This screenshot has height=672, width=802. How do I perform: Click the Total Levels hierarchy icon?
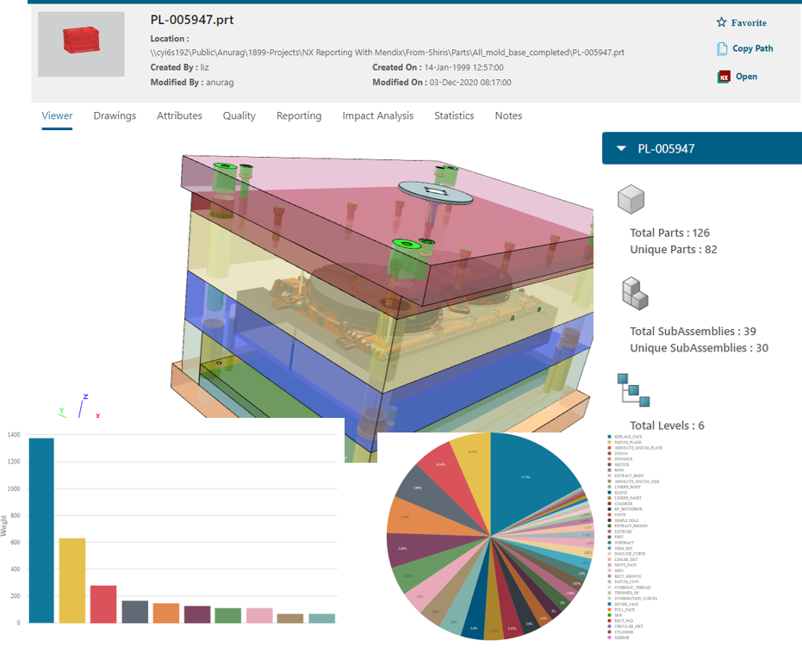(x=633, y=390)
